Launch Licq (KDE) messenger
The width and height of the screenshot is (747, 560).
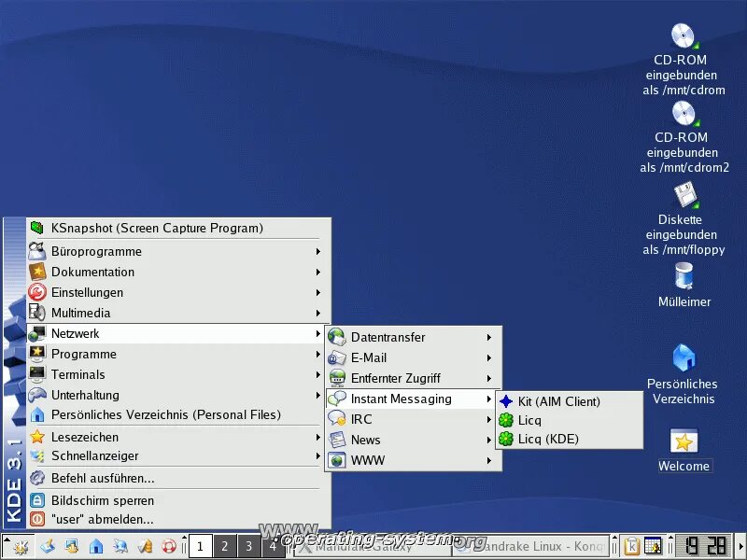[x=570, y=439]
